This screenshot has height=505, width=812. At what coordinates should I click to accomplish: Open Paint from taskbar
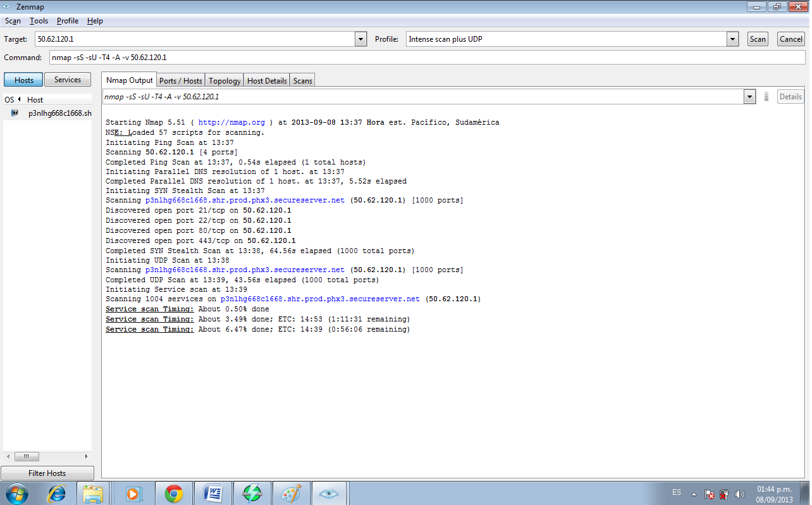click(x=291, y=494)
